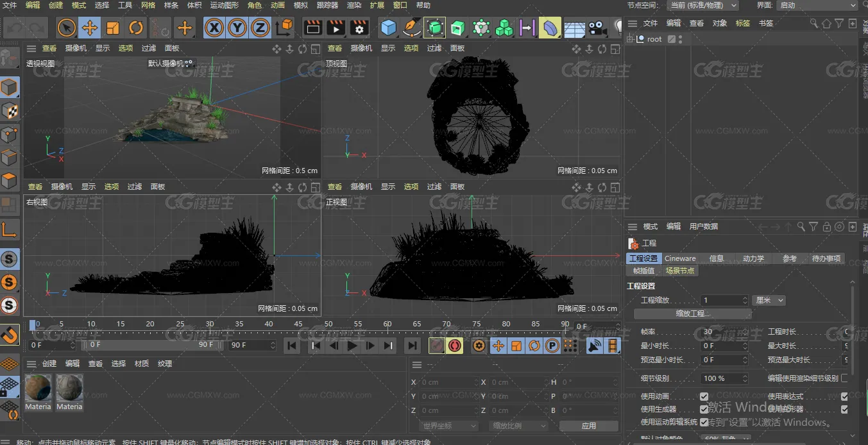Open the 厘米 units dropdown
Image resolution: width=868 pixels, height=445 pixels.
(x=769, y=300)
